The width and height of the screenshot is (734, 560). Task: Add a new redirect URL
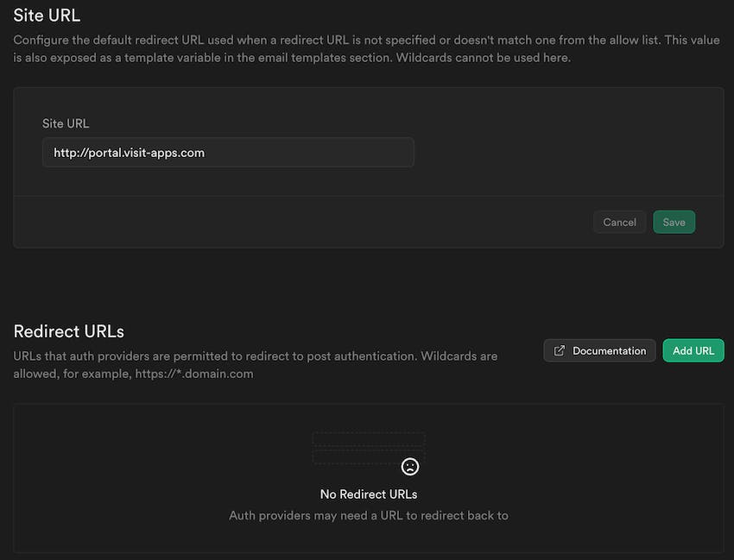[693, 351]
